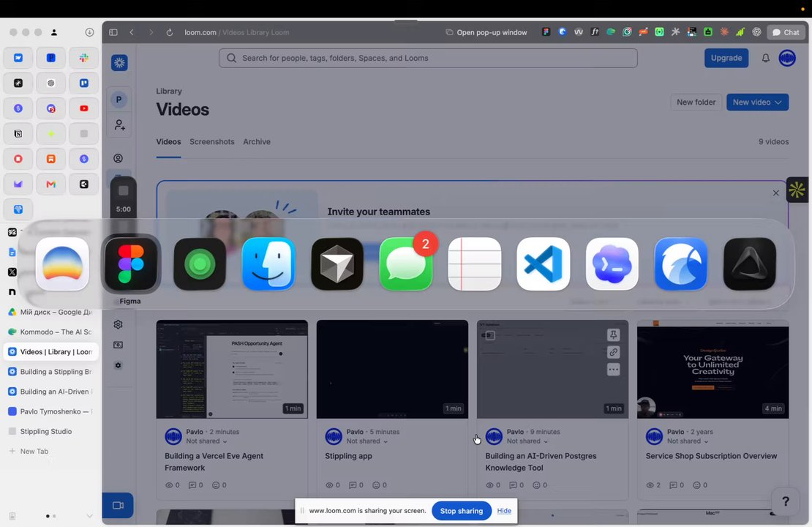The height and width of the screenshot is (527, 812).
Task: Choose the lined notepad app in app switcher
Action: click(474, 263)
